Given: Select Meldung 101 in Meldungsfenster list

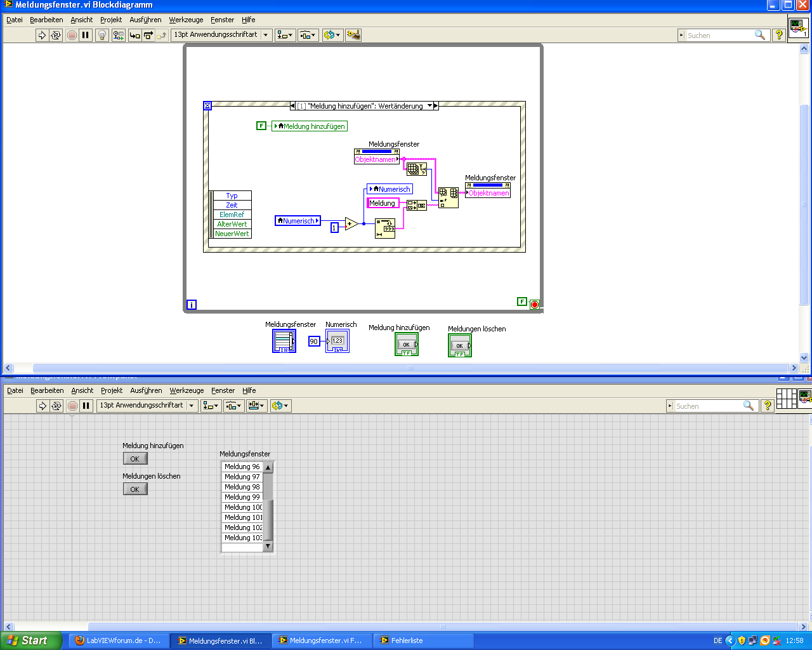Looking at the screenshot, I should pyautogui.click(x=242, y=517).
